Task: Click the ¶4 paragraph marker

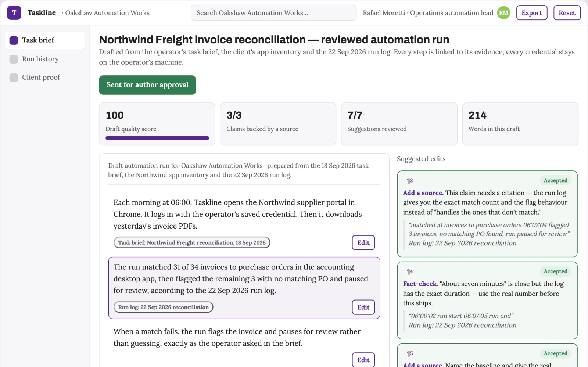Action: click(410, 272)
